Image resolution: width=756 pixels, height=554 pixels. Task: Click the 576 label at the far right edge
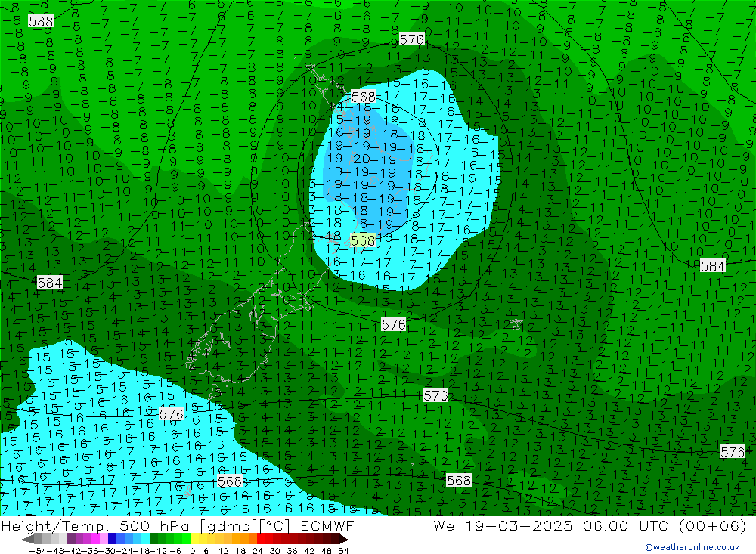tap(733, 452)
